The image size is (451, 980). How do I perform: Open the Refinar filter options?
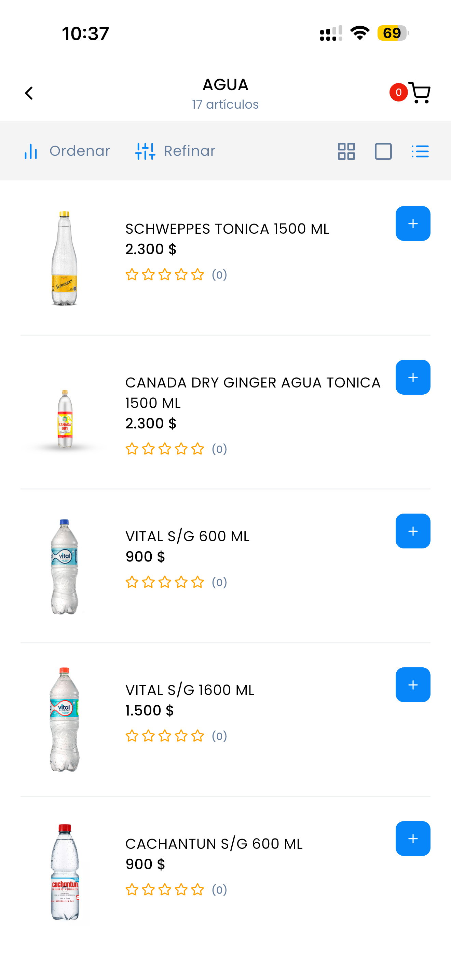[175, 151]
